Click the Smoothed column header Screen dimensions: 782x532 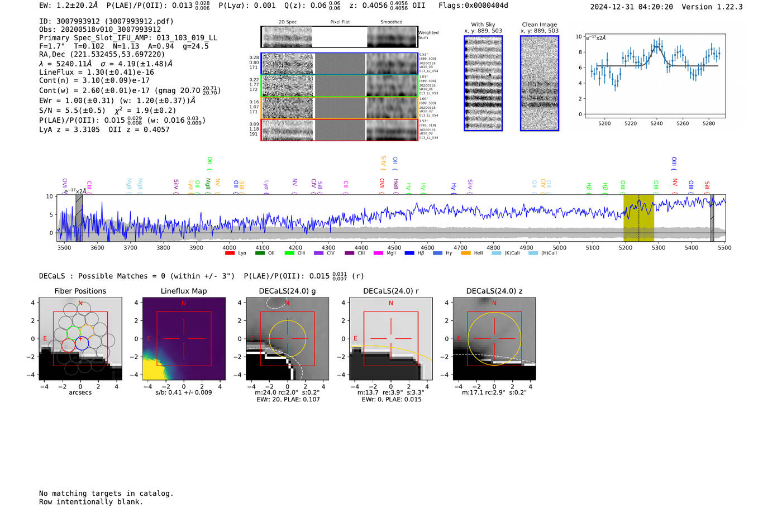point(391,22)
